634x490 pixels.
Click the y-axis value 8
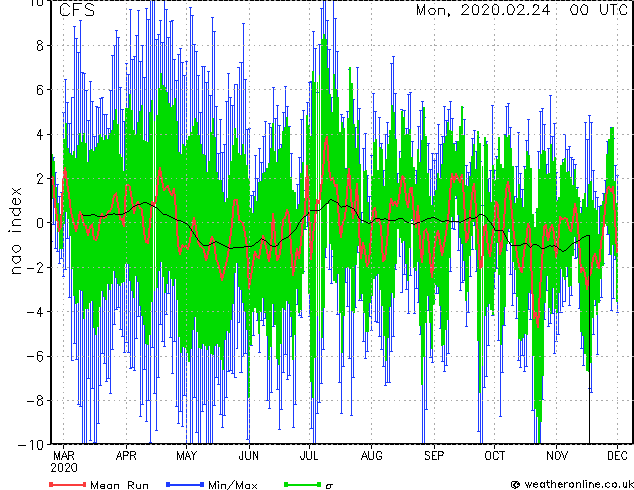tap(40, 46)
